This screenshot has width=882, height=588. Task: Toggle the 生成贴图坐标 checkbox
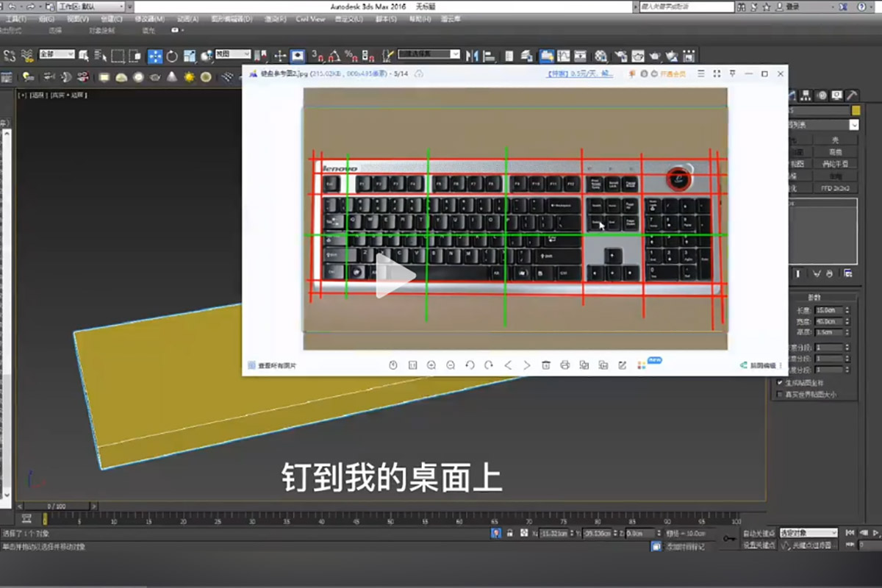[781, 383]
